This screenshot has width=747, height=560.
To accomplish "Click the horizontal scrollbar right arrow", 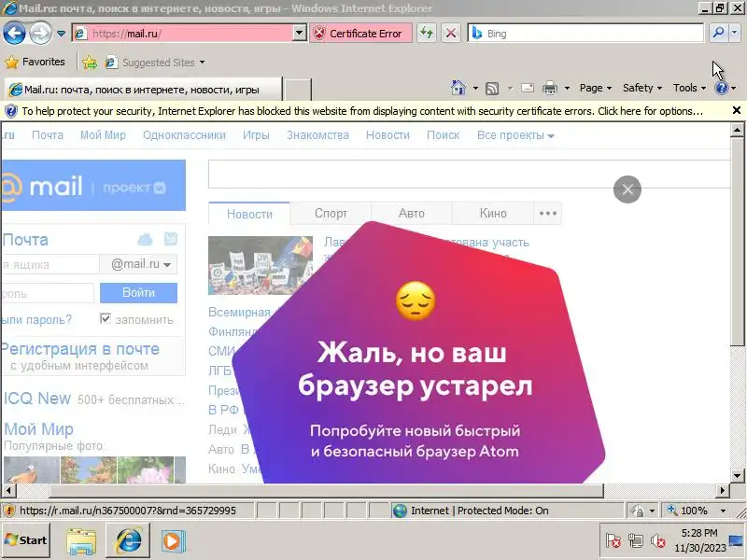I will coord(723,490).
